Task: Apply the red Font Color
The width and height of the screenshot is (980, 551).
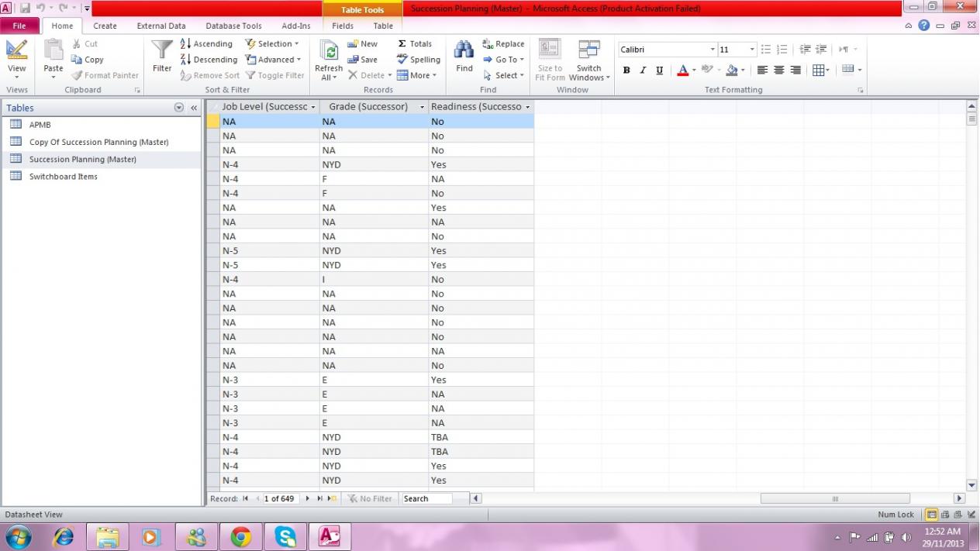Action: coord(682,71)
